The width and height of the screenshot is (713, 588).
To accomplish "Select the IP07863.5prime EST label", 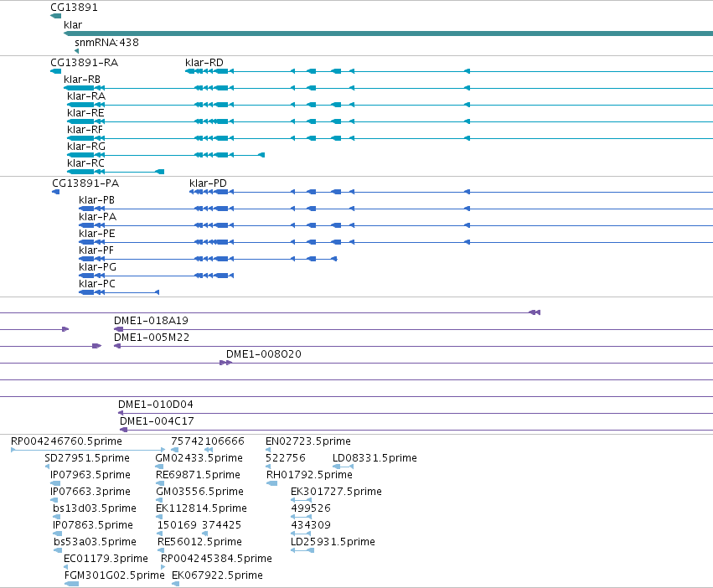I will pyautogui.click(x=93, y=525).
